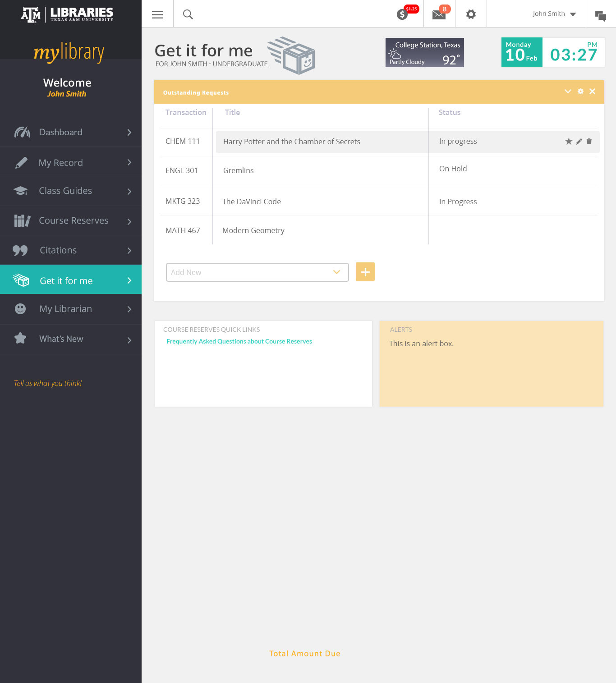Expand the My Librarian chevron arrow
Screen dimensions: 616x683
click(x=129, y=309)
